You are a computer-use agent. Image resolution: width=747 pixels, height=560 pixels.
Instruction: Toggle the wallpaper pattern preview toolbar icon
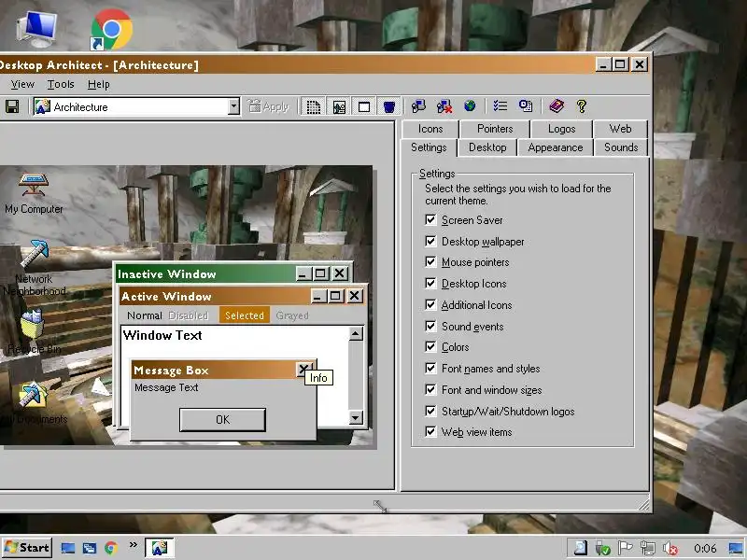313,106
